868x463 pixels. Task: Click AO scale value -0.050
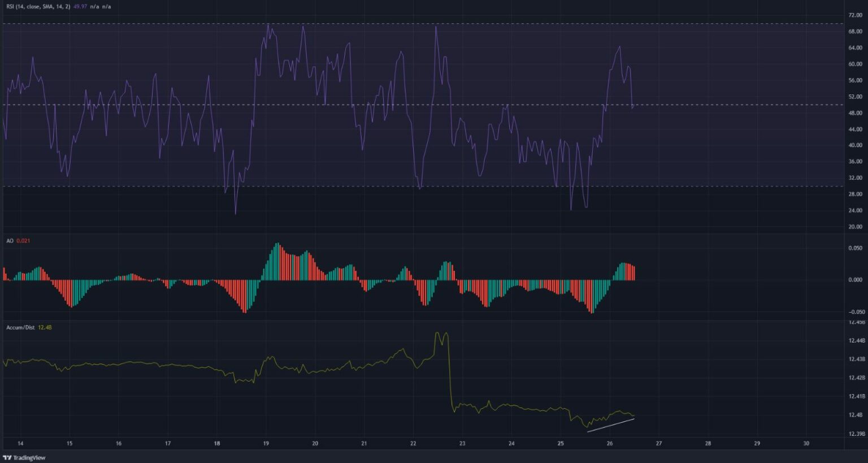click(x=856, y=312)
